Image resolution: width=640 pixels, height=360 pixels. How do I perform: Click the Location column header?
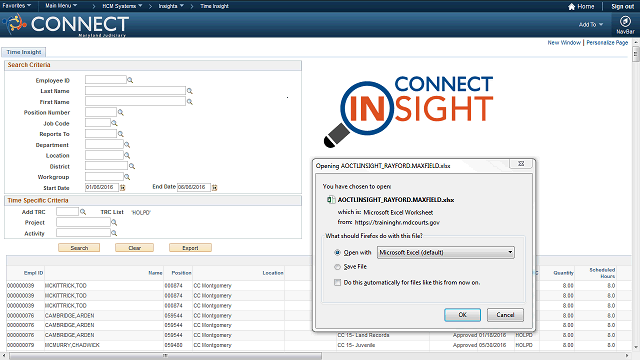pos(273,273)
